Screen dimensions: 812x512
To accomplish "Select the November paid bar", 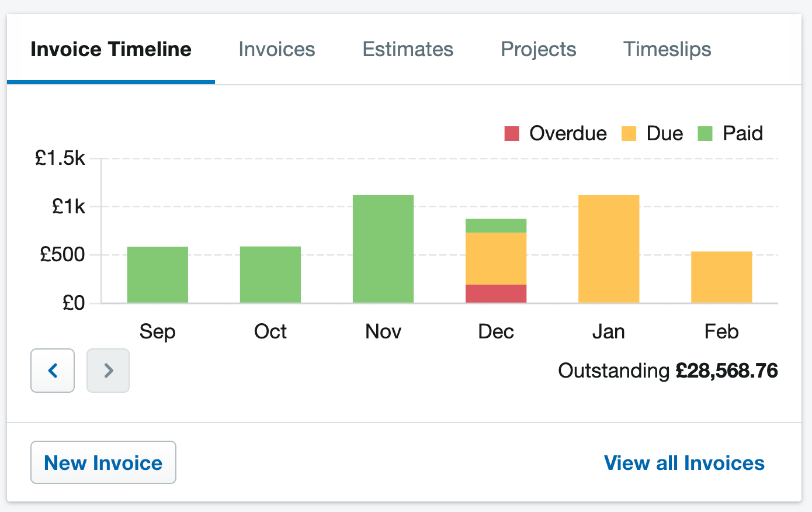I will 383,248.
